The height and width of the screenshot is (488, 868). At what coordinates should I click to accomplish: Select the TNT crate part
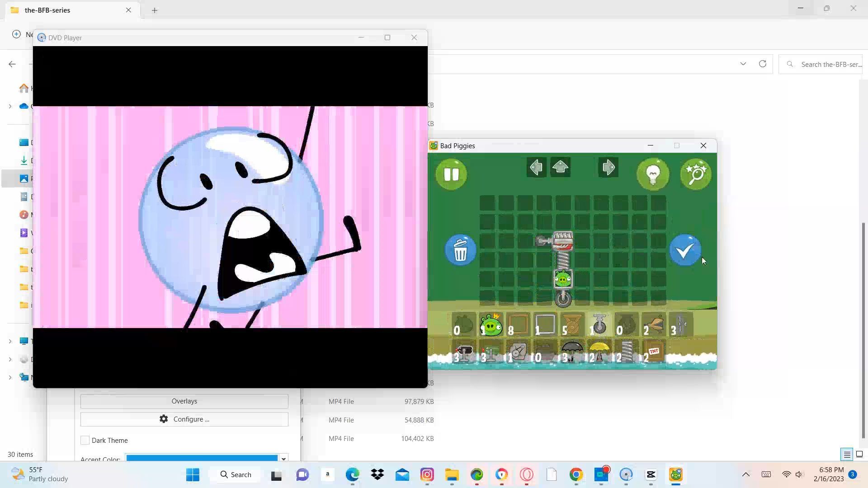click(x=653, y=352)
